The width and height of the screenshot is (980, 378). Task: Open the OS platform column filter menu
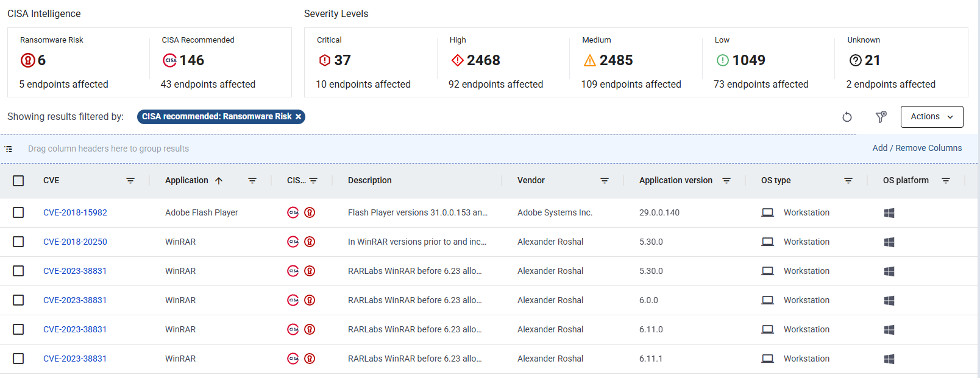(x=946, y=181)
